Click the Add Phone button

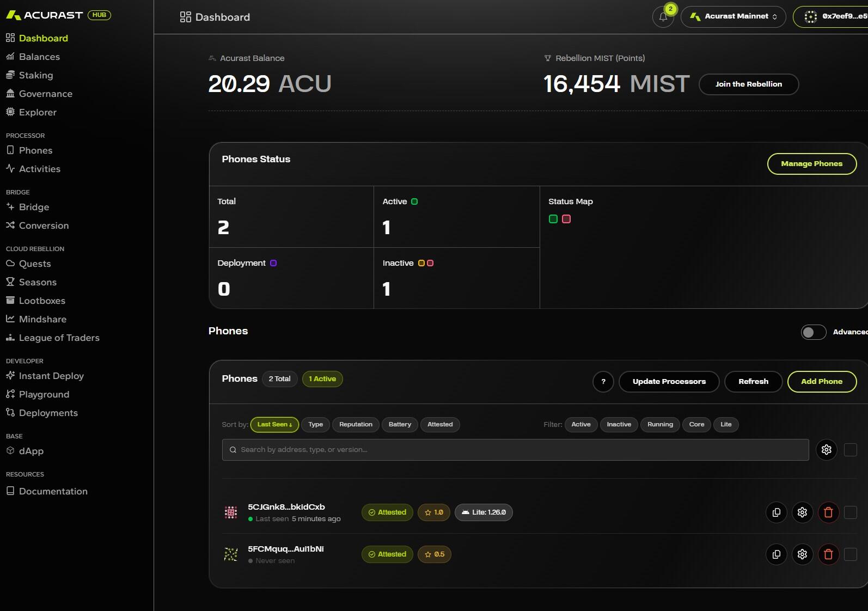coord(822,382)
